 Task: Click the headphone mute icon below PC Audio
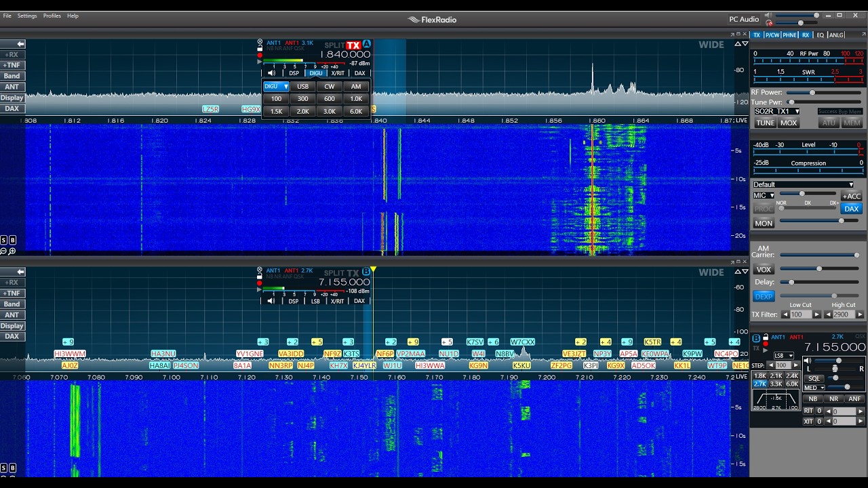pyautogui.click(x=768, y=23)
